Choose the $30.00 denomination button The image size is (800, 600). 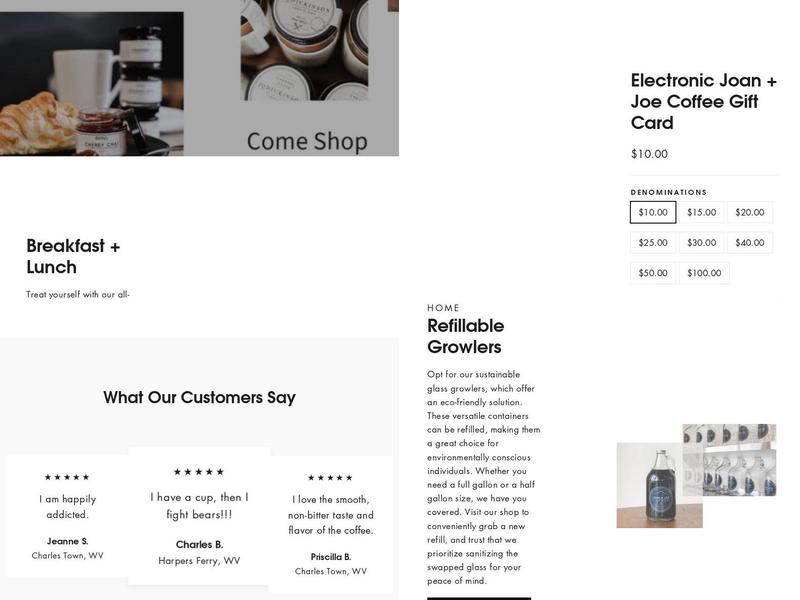pyautogui.click(x=701, y=243)
